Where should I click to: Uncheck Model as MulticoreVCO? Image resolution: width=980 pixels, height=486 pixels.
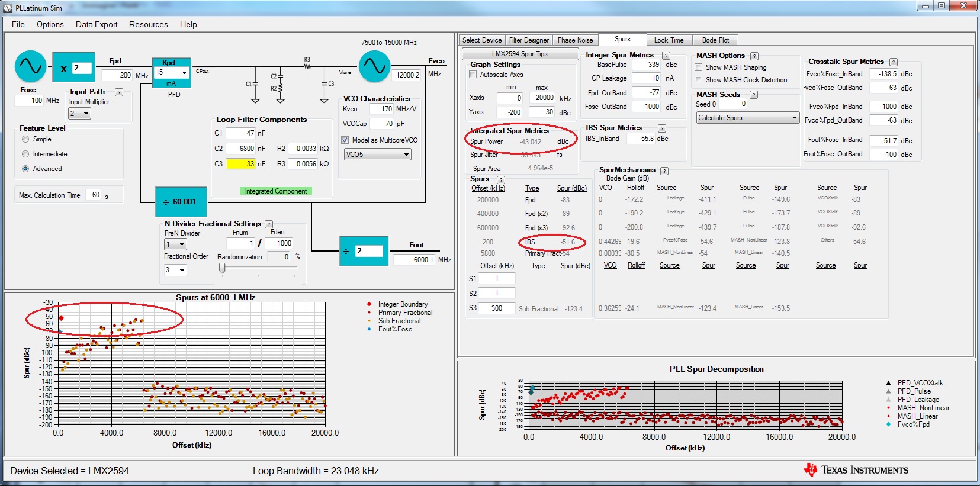345,140
